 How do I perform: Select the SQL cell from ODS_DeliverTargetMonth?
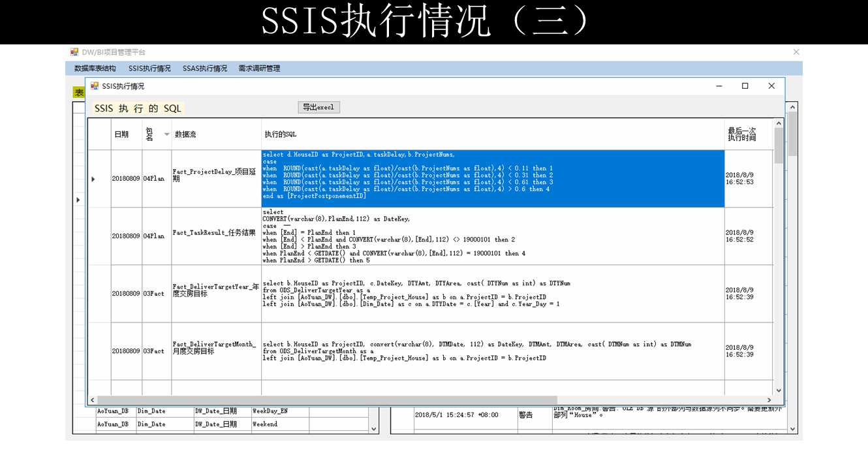pos(493,351)
